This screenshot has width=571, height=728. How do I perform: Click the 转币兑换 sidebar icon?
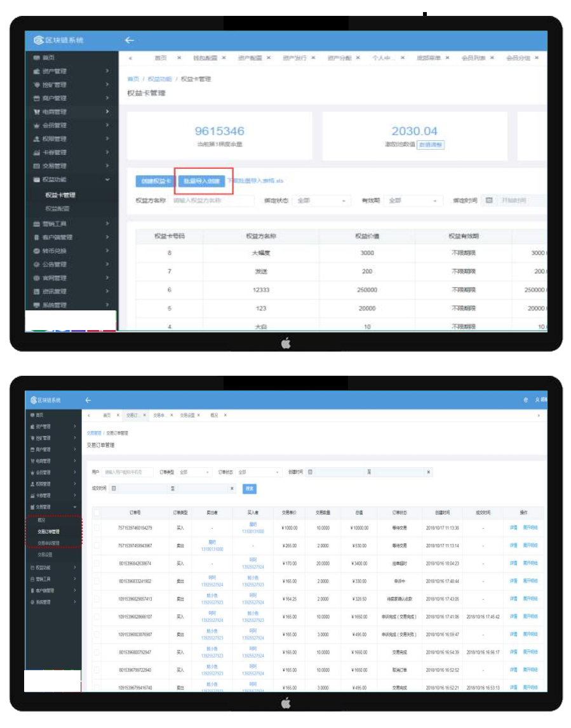coord(37,251)
